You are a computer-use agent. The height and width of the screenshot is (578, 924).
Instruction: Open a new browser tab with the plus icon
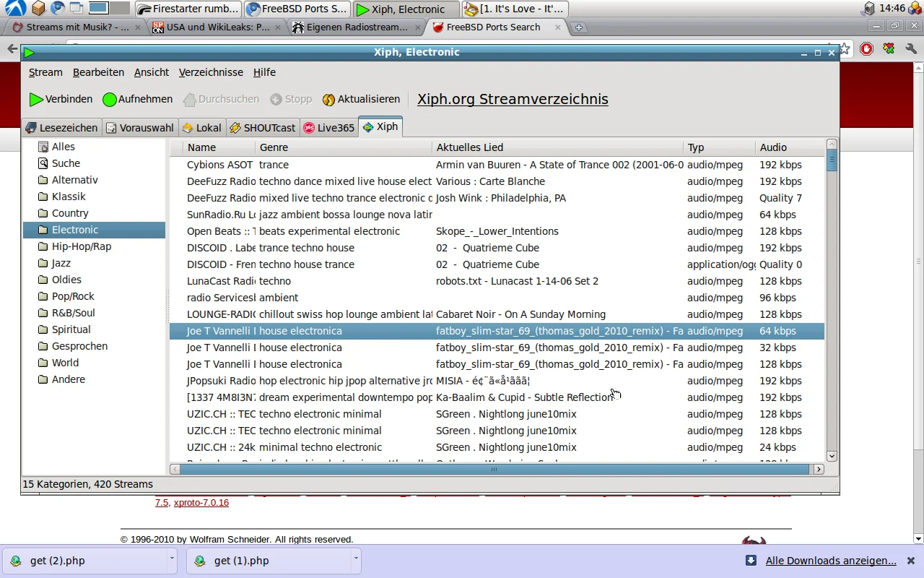point(578,27)
